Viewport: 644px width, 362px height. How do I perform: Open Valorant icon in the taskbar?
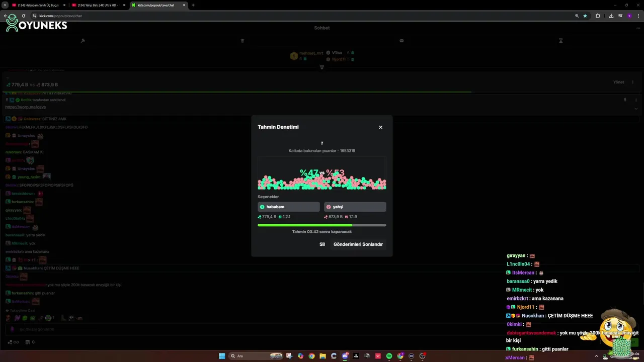tap(378, 356)
